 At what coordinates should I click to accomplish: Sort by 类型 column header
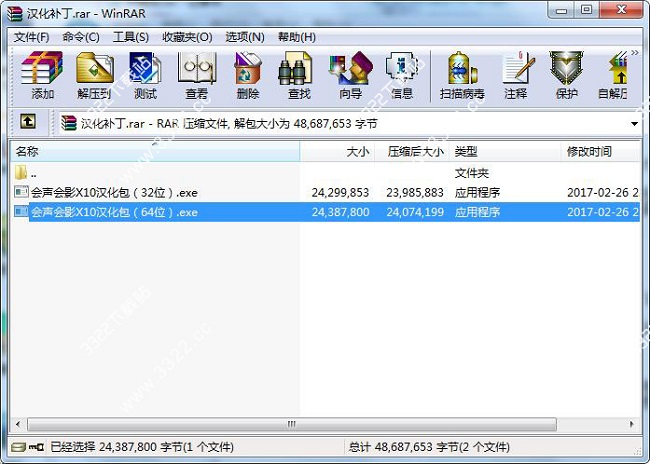[505, 152]
